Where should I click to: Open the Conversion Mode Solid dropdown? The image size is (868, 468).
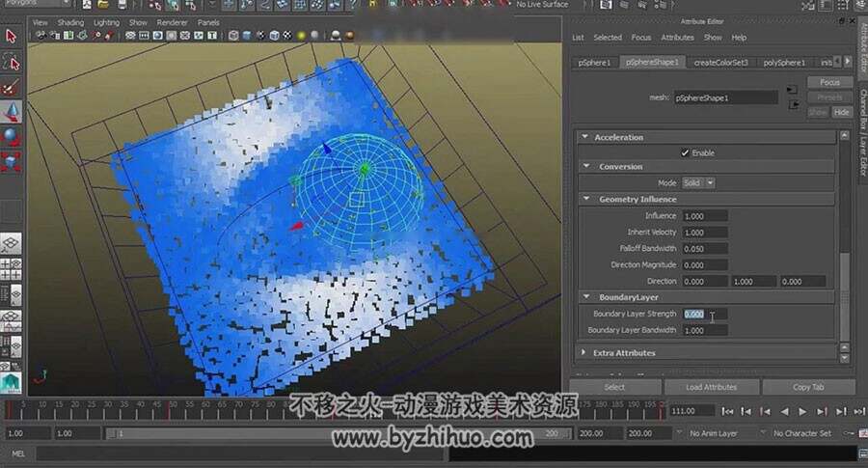point(698,182)
